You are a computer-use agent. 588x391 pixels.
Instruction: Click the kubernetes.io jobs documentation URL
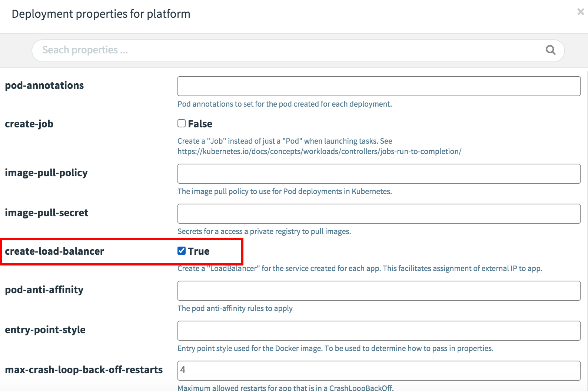coord(319,151)
